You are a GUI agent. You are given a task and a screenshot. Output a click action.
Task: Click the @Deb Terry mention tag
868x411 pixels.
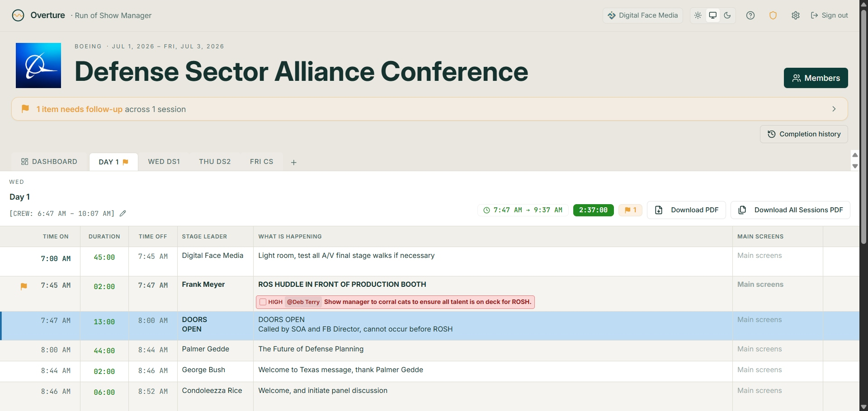tap(303, 302)
